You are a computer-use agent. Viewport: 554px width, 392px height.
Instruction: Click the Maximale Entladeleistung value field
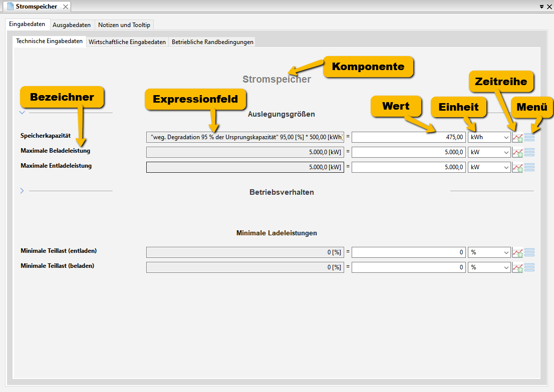click(x=409, y=167)
